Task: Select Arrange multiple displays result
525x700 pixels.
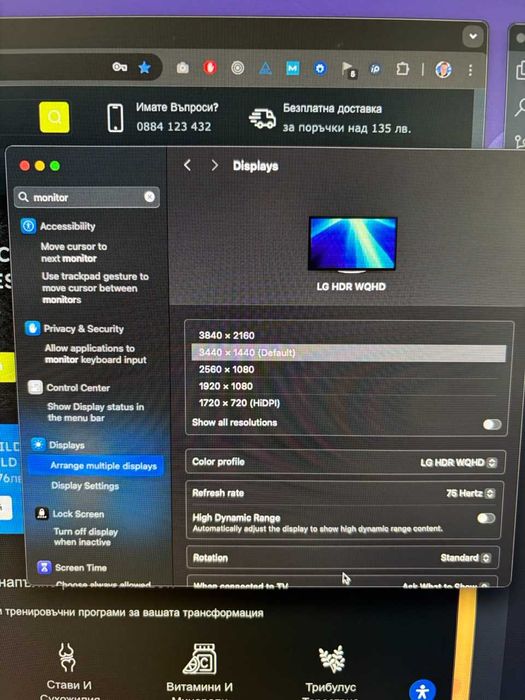Action: tap(96, 466)
